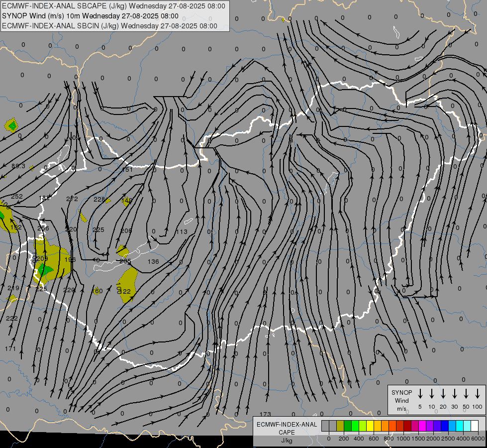Click the 222 value on the map
This screenshot has width=487, height=448.
[x=12, y=318]
